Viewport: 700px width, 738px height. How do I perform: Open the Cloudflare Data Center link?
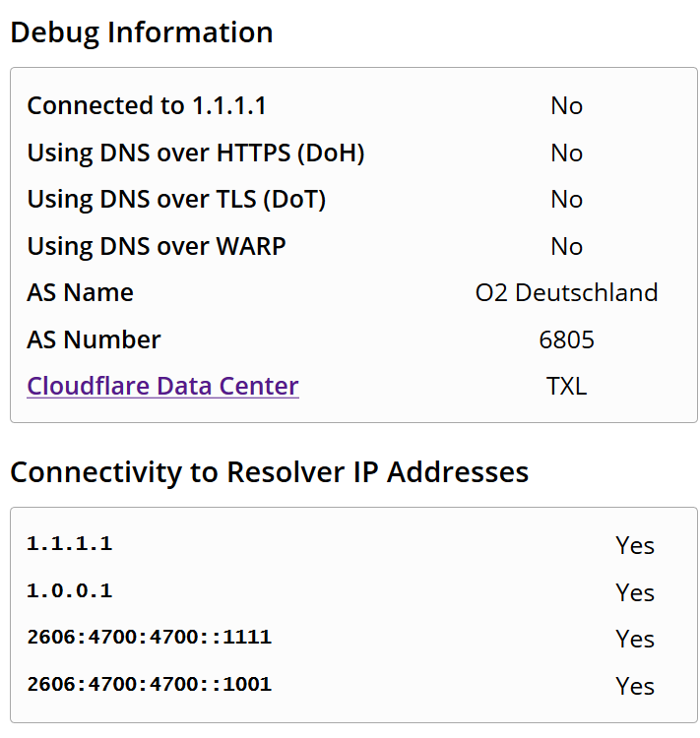[162, 386]
